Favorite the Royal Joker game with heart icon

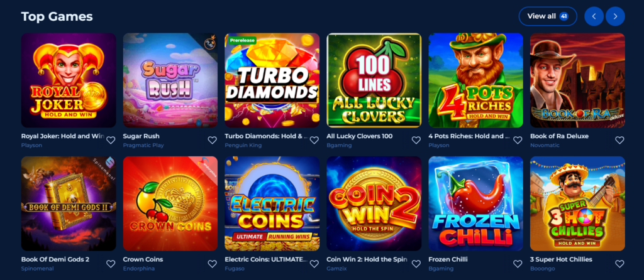(111, 140)
